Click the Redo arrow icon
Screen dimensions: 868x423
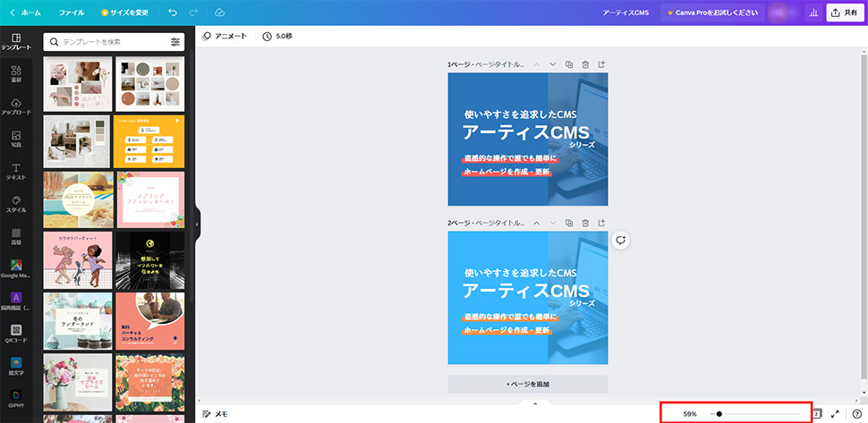click(194, 13)
